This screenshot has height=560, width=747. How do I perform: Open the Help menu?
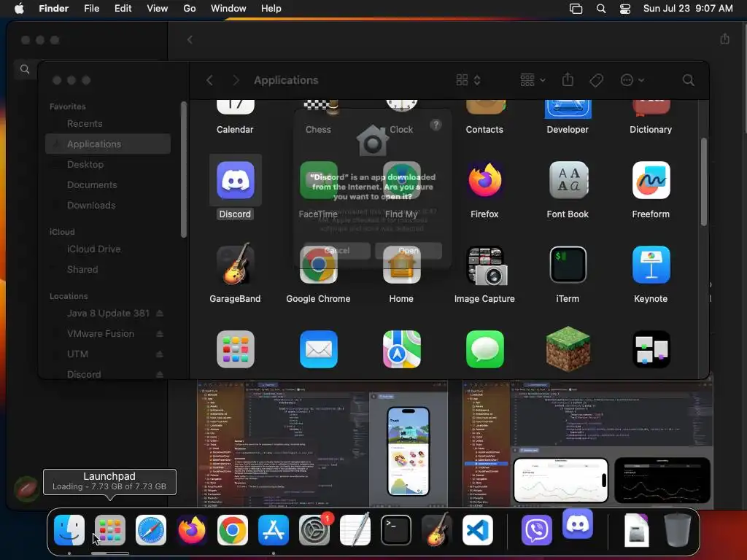[x=271, y=9]
